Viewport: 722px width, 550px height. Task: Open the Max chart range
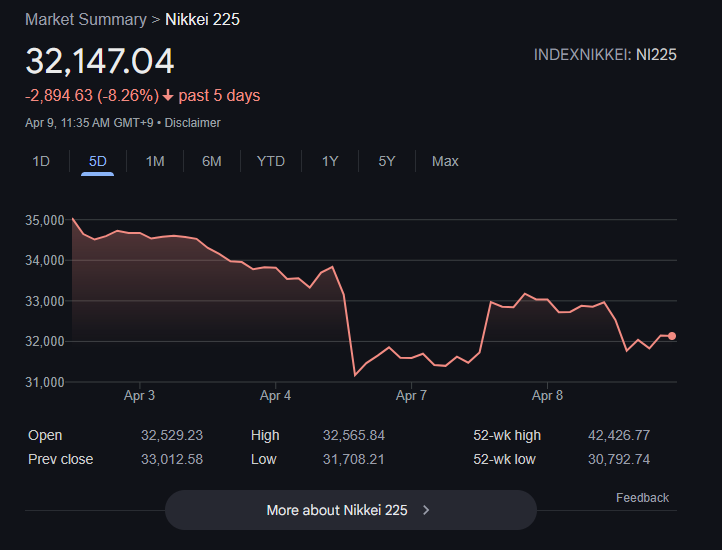click(x=445, y=161)
